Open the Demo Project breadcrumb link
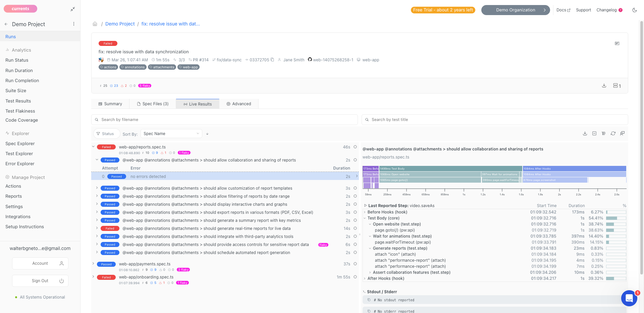 [120, 24]
